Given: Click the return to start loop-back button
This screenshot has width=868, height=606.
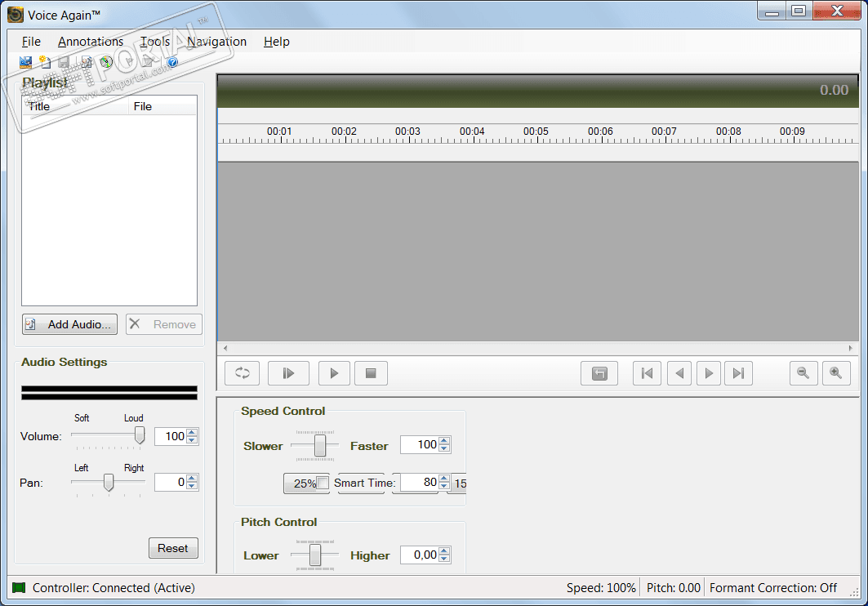Looking at the screenshot, I should 599,373.
